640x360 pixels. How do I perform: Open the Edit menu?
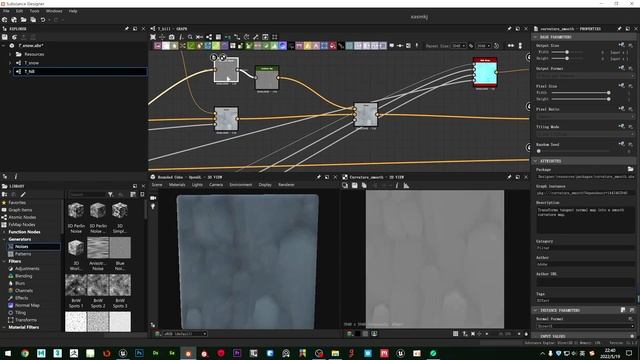[x=19, y=11]
